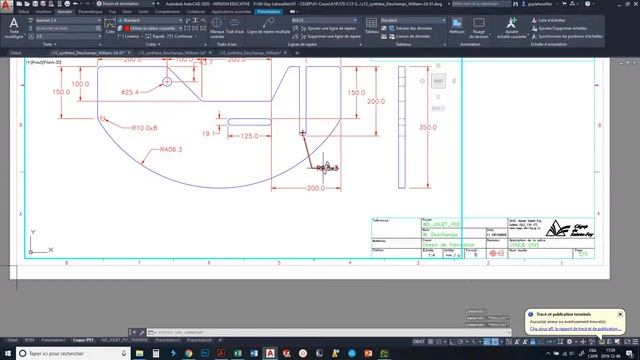Viewport: 640px width, 360px height.
Task: Open the dimension layer dropdown
Action: click(x=153, y=28)
